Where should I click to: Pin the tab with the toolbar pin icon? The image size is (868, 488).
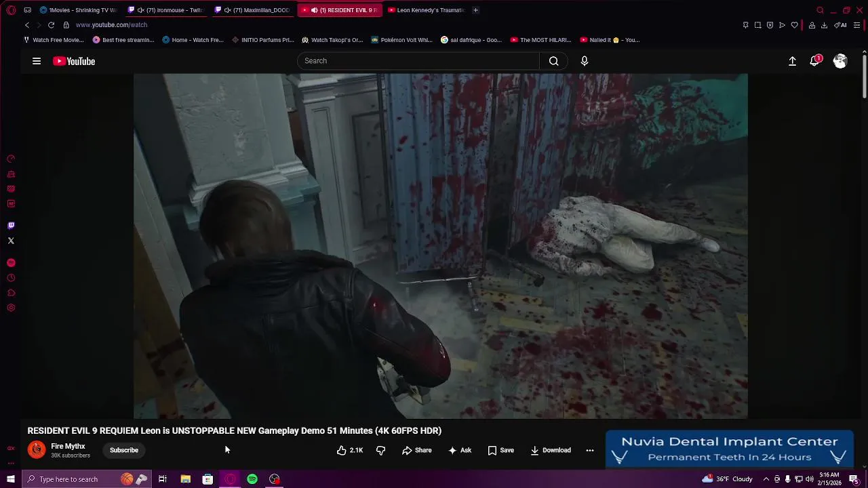point(745,25)
